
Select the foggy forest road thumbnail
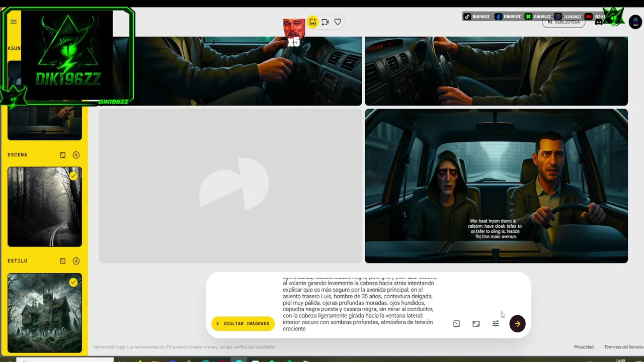tap(44, 207)
